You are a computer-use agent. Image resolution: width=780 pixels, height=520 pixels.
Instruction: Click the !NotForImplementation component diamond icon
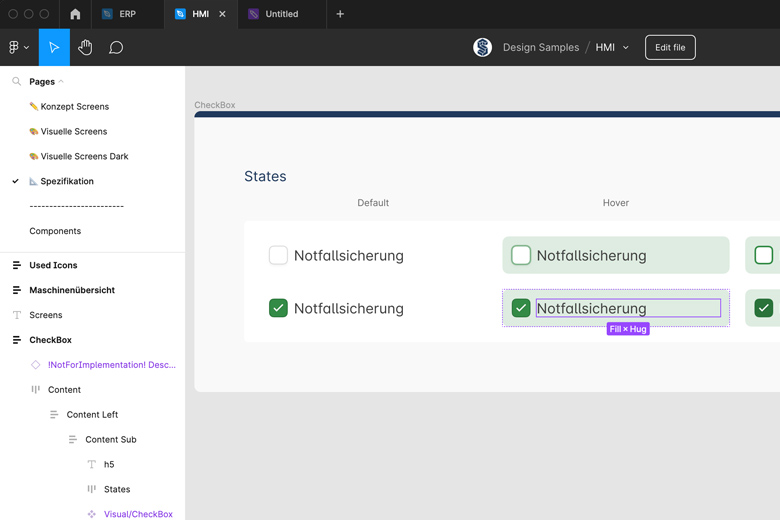pyautogui.click(x=35, y=365)
